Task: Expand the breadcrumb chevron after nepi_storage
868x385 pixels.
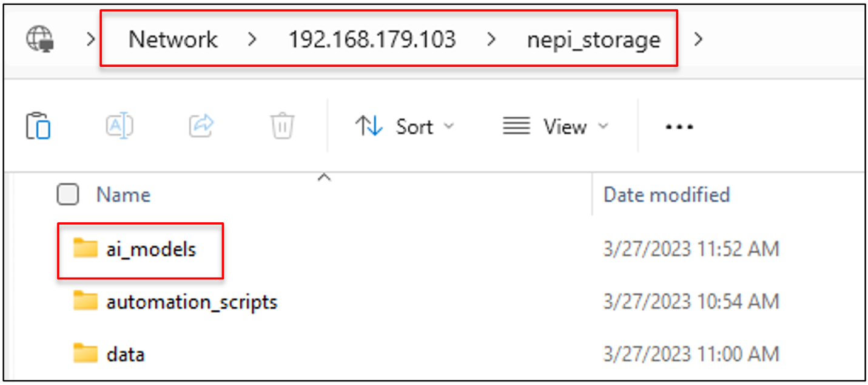Action: (699, 39)
